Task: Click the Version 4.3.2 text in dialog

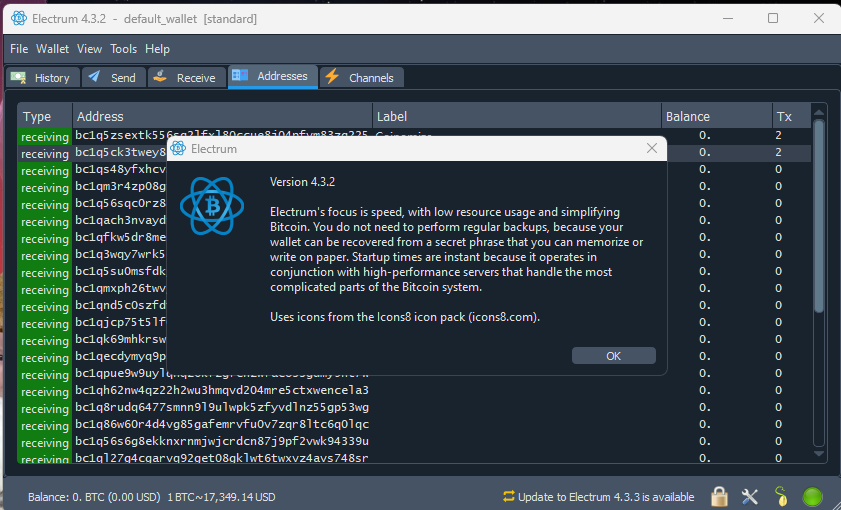Action: [x=303, y=182]
